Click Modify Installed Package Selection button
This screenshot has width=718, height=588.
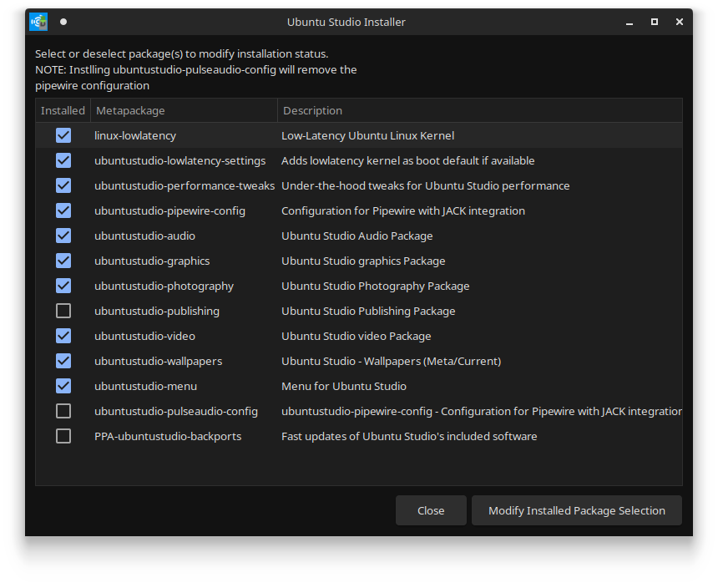[576, 510]
